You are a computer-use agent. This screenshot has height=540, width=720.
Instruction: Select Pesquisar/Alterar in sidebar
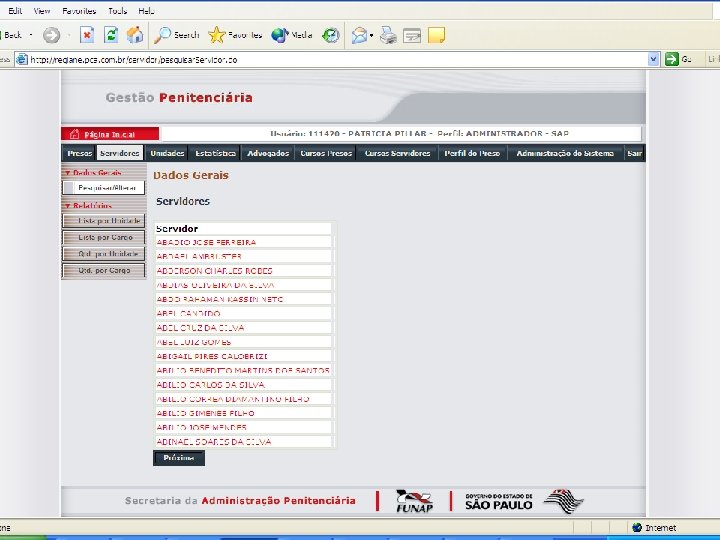coord(104,187)
